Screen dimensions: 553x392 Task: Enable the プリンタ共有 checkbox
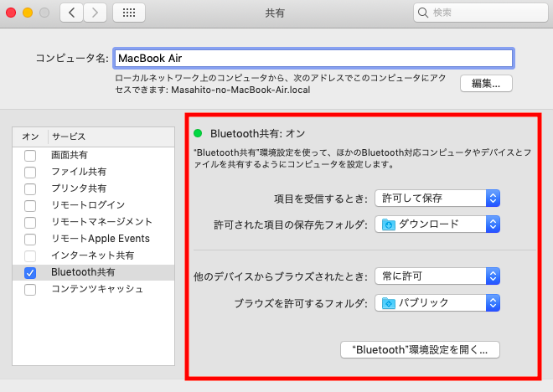tap(30, 189)
